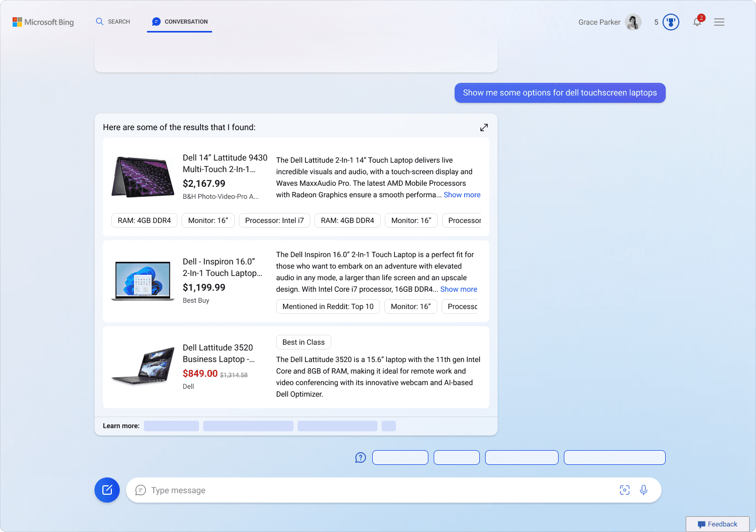Viewport: 756px width, 532px height.
Task: Open the hamburger menu icon
Action: click(x=719, y=22)
